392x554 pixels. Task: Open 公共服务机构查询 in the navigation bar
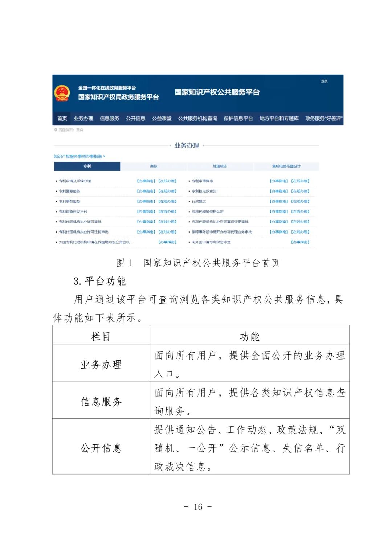coord(198,118)
